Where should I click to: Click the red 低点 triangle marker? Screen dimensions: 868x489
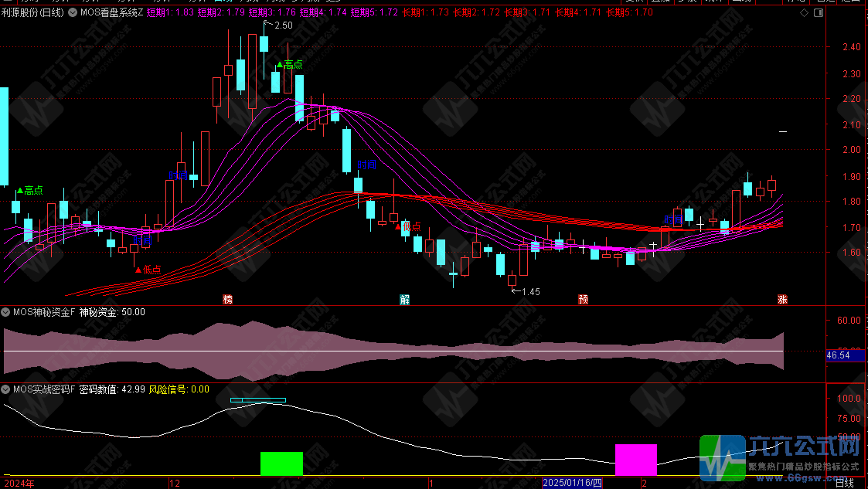[x=148, y=270]
